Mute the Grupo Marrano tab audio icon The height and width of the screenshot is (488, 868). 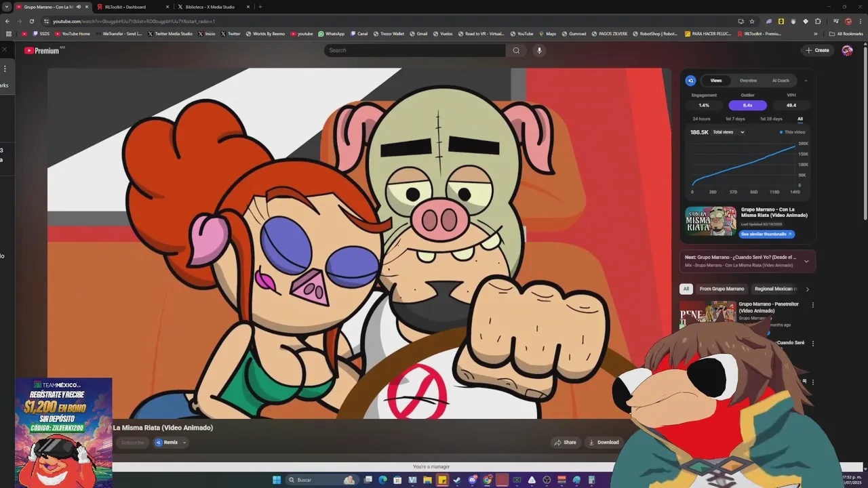pos(78,7)
